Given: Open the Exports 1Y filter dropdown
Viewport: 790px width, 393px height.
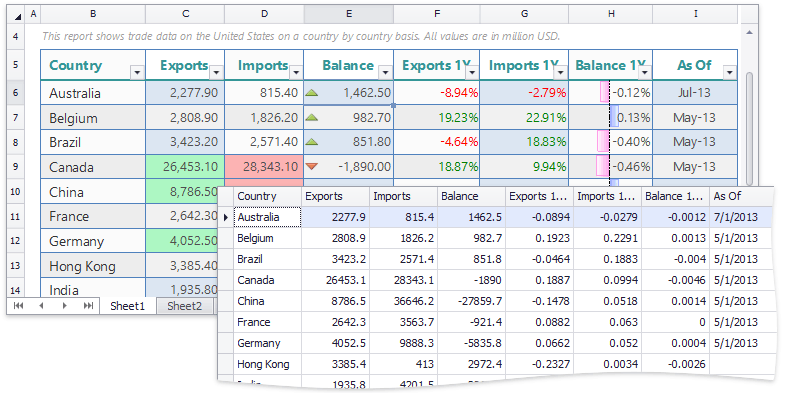Looking at the screenshot, I should tap(472, 73).
